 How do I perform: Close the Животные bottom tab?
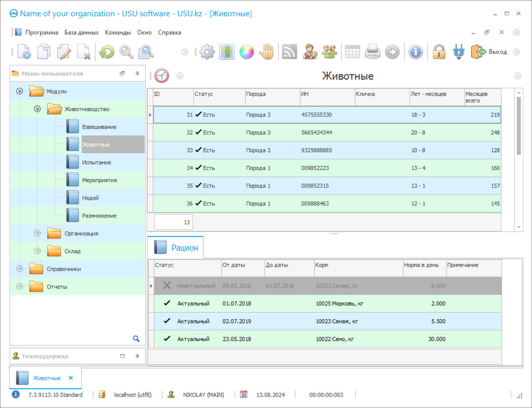coord(71,378)
